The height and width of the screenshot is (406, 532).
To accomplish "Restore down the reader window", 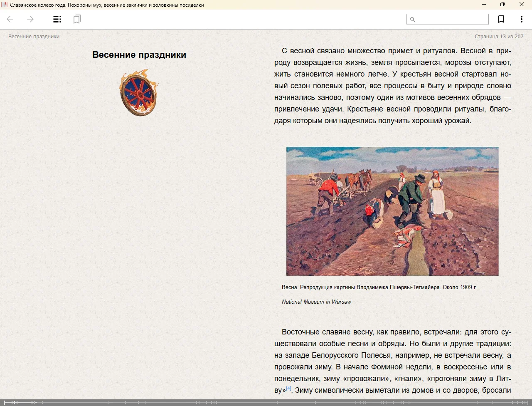I will pos(502,5).
